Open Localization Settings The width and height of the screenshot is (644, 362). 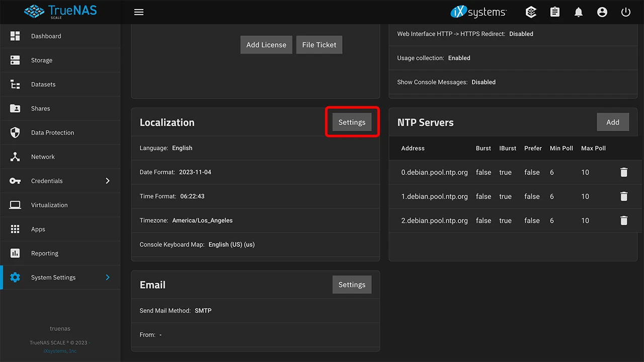point(352,122)
